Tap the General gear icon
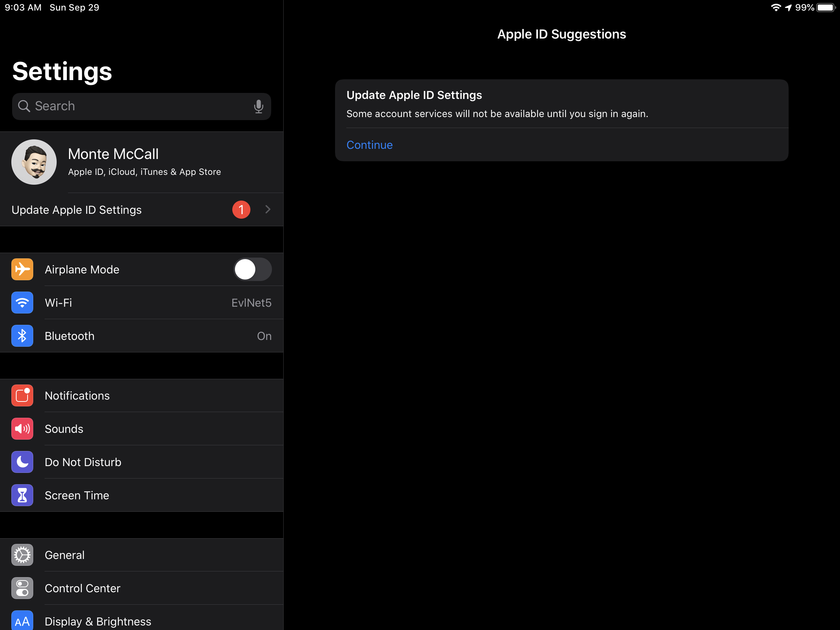Viewport: 840px width, 630px height. [22, 555]
